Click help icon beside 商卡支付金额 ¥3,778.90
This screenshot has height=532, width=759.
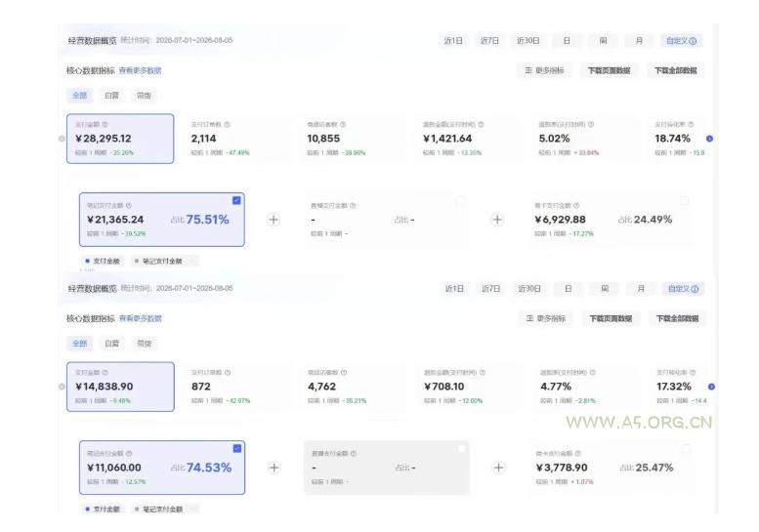click(578, 454)
